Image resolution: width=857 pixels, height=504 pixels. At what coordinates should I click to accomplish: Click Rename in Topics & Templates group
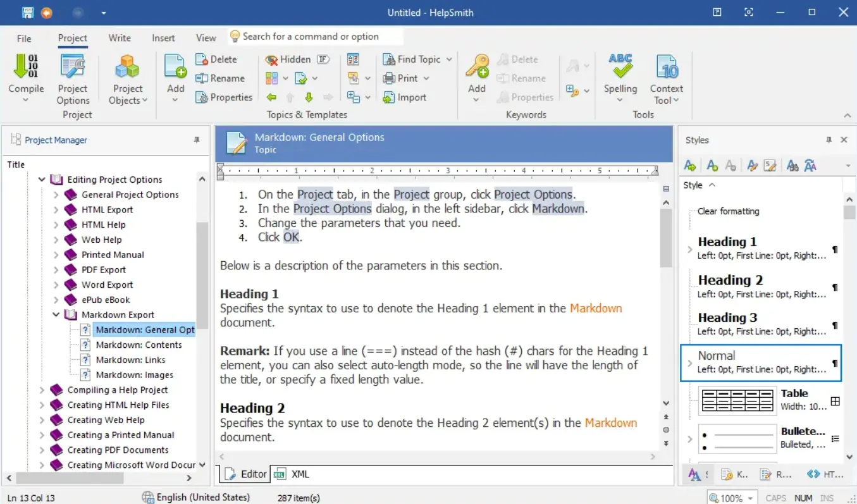[x=219, y=78]
